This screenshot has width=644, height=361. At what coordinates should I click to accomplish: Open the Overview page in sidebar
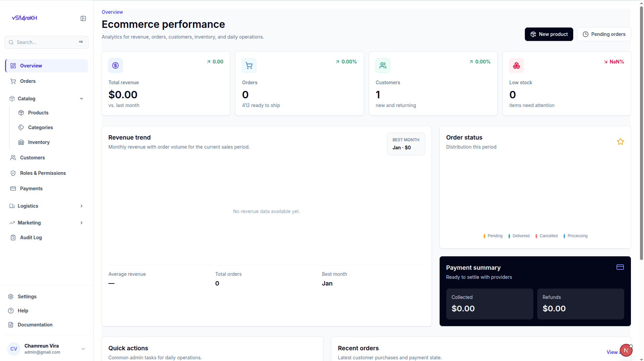click(47, 66)
